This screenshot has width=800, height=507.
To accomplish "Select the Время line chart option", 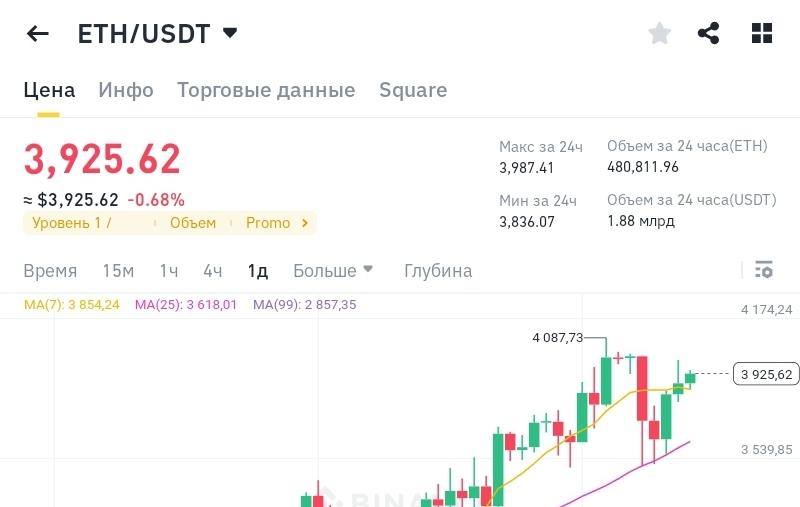I will click(x=50, y=270).
